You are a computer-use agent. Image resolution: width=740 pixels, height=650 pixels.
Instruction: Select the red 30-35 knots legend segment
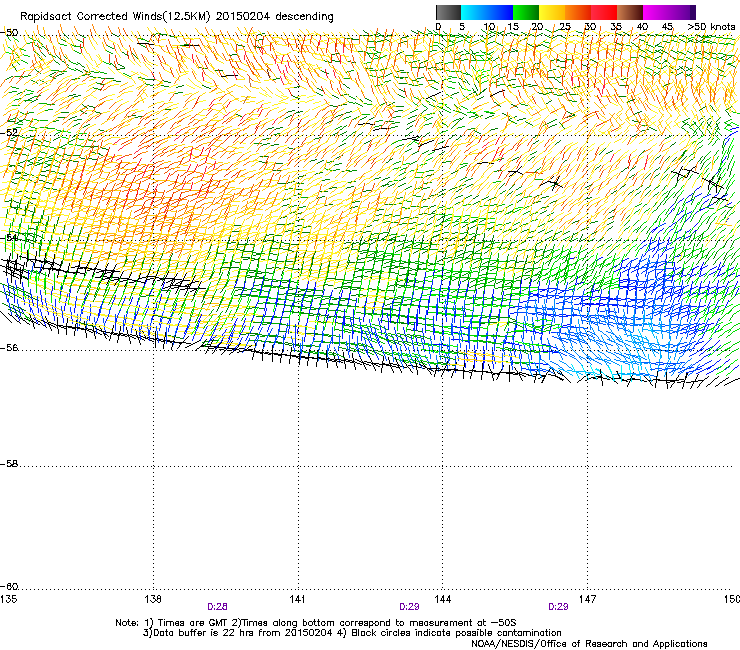604,12
